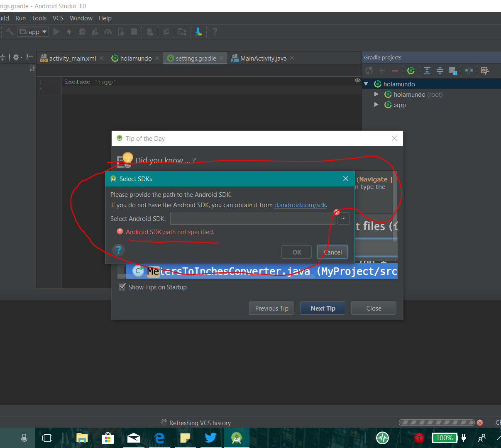Click the browse ellipsis button for SDK
Viewport: 501px width, 448px height.
343,218
